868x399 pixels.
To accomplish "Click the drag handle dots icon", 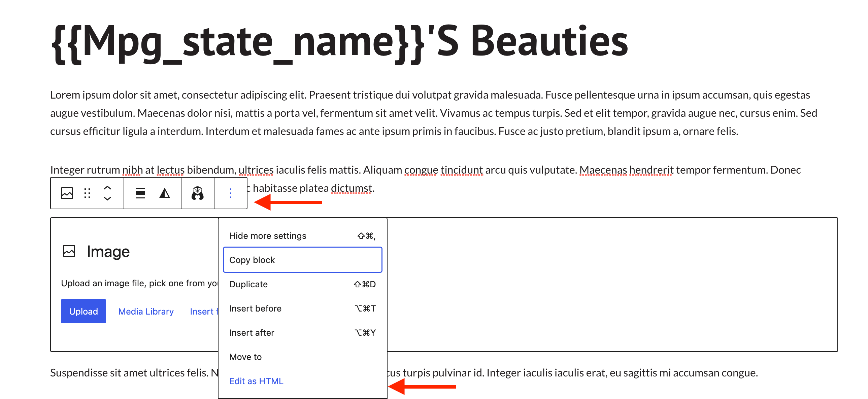I will 87,193.
